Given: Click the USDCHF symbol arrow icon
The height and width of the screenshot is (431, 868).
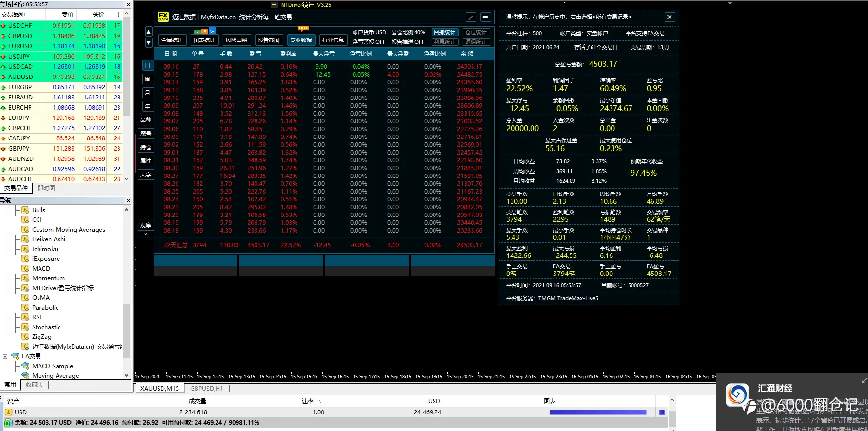Looking at the screenshot, I should [x=3, y=26].
